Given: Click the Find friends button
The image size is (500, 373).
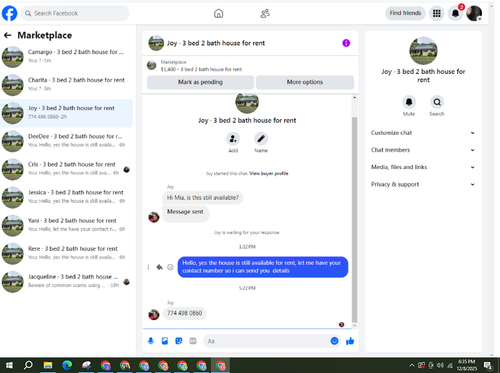Looking at the screenshot, I should coord(405,13).
